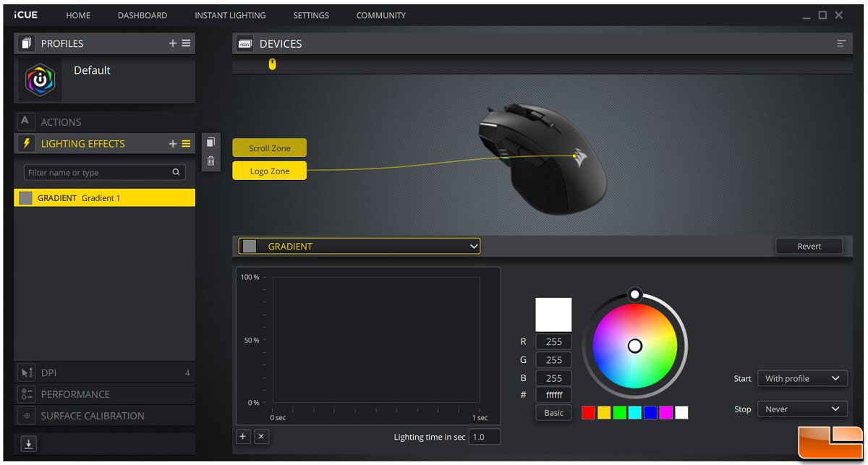Click the mouse logo zone marker dot

pos(575,155)
